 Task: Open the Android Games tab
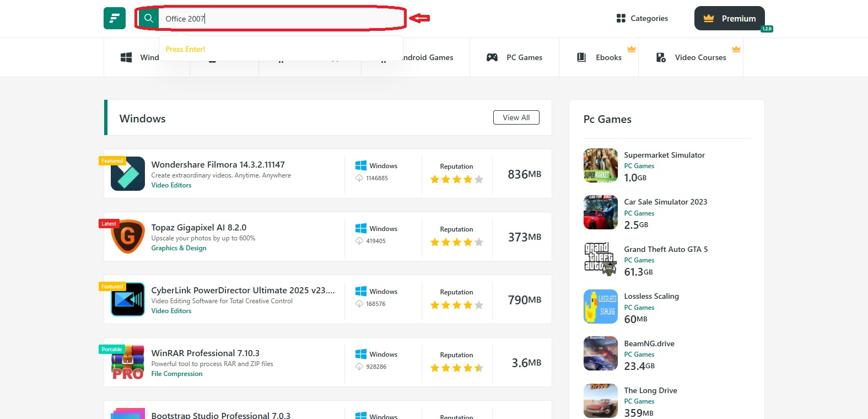point(427,57)
